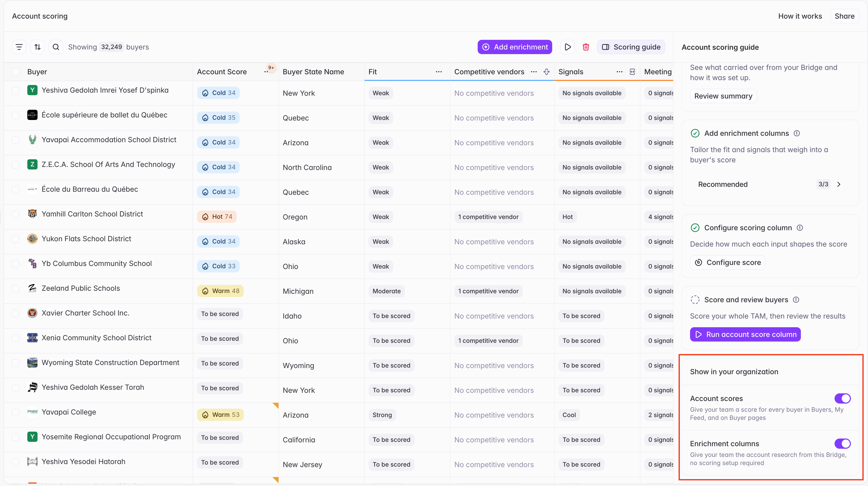Screen dimensions: 868x486
Task: Open the search magnifier icon
Action: pos(56,47)
